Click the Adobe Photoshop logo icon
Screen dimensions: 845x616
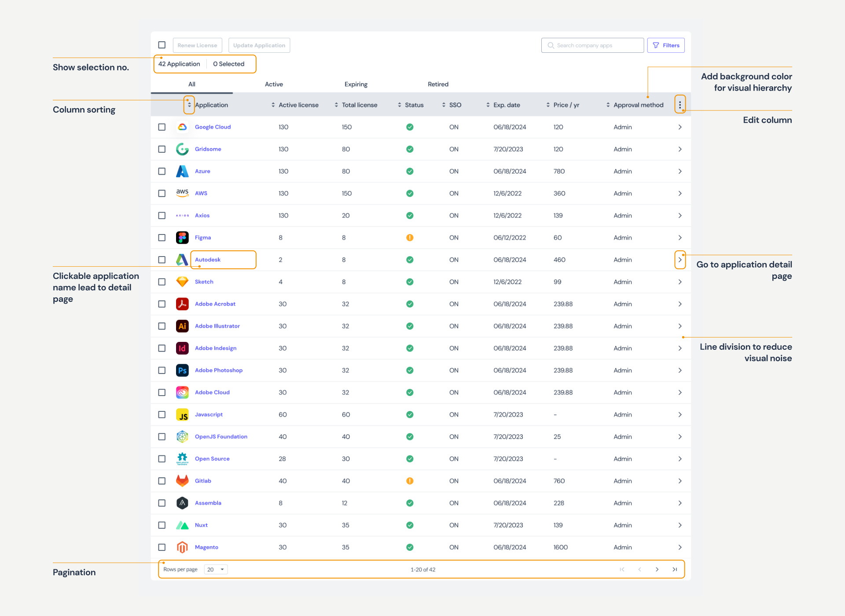coord(182,370)
